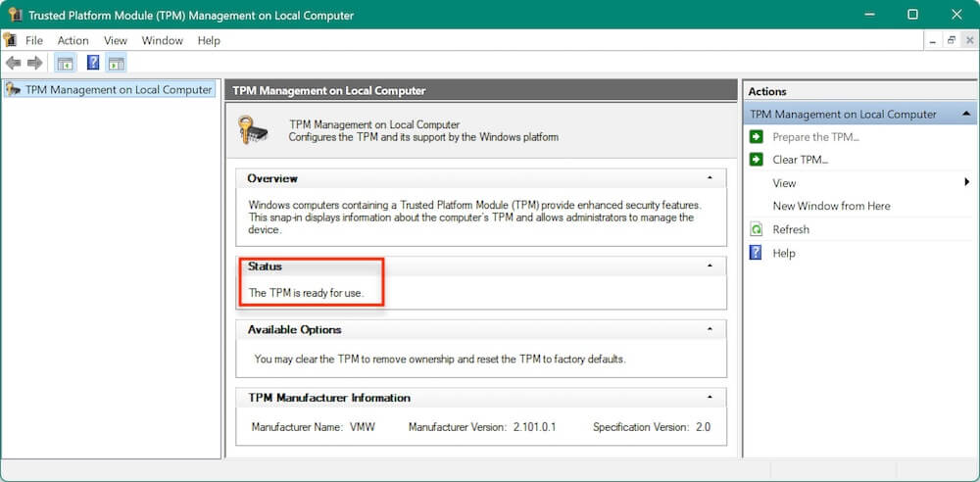Open the View menu in menu bar

pos(116,40)
